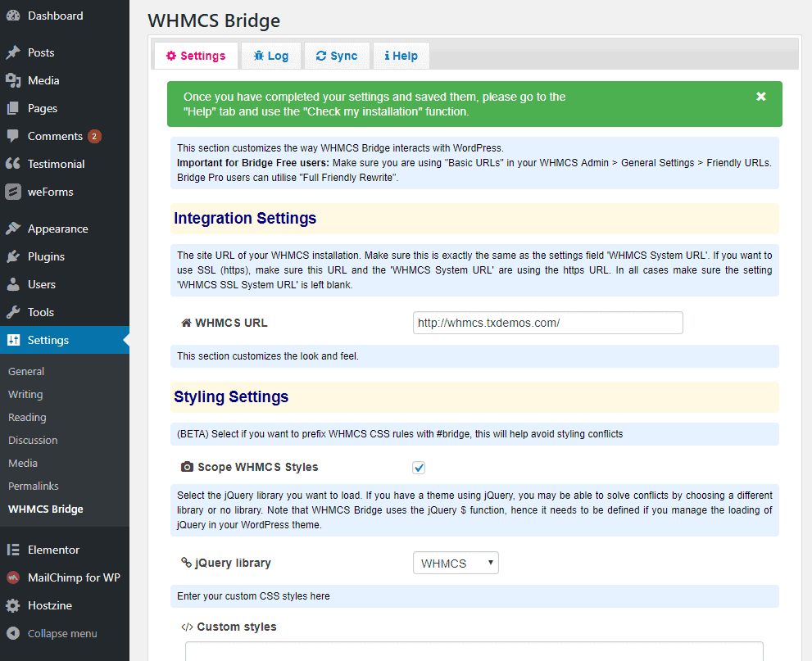Click the Comments speech bubble icon
This screenshot has height=661, width=812.
(x=13, y=136)
